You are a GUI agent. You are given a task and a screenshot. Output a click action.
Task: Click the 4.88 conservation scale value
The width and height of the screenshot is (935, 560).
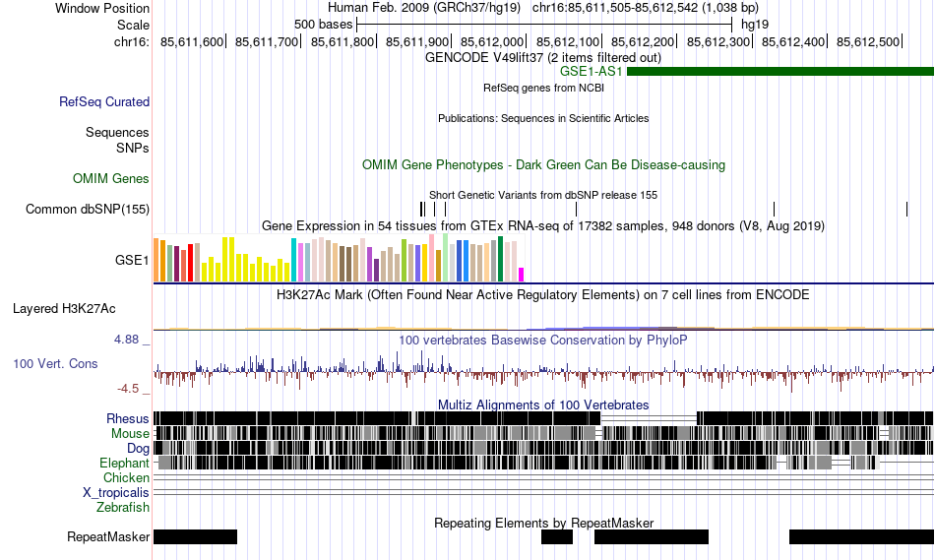pyautogui.click(x=126, y=340)
